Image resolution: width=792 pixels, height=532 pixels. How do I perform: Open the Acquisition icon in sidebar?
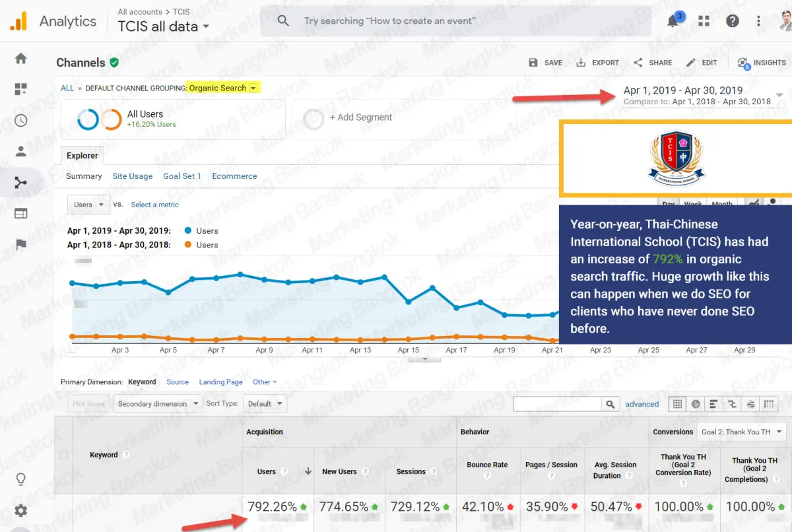point(21,182)
